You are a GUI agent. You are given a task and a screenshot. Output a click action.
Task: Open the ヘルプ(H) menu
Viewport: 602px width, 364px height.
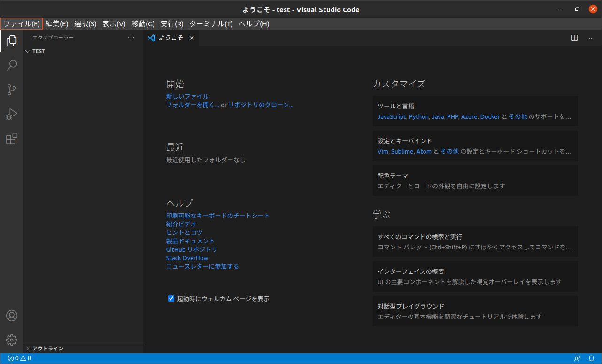[x=254, y=24]
